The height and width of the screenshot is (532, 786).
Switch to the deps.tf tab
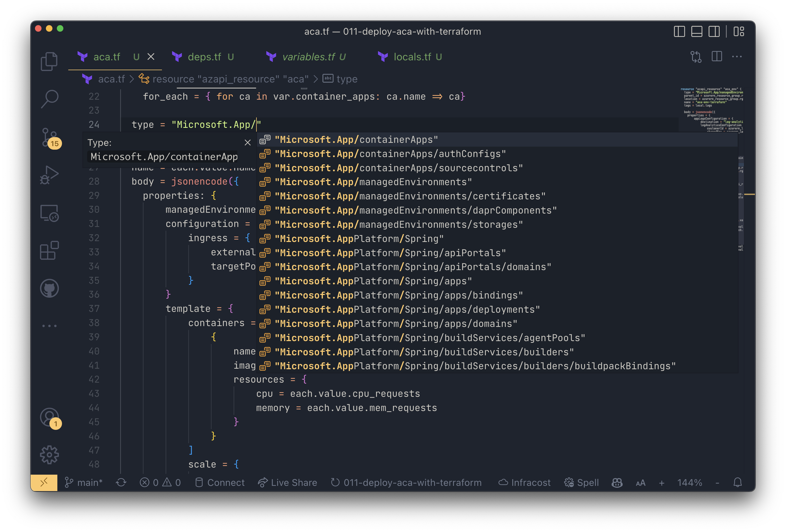click(204, 57)
